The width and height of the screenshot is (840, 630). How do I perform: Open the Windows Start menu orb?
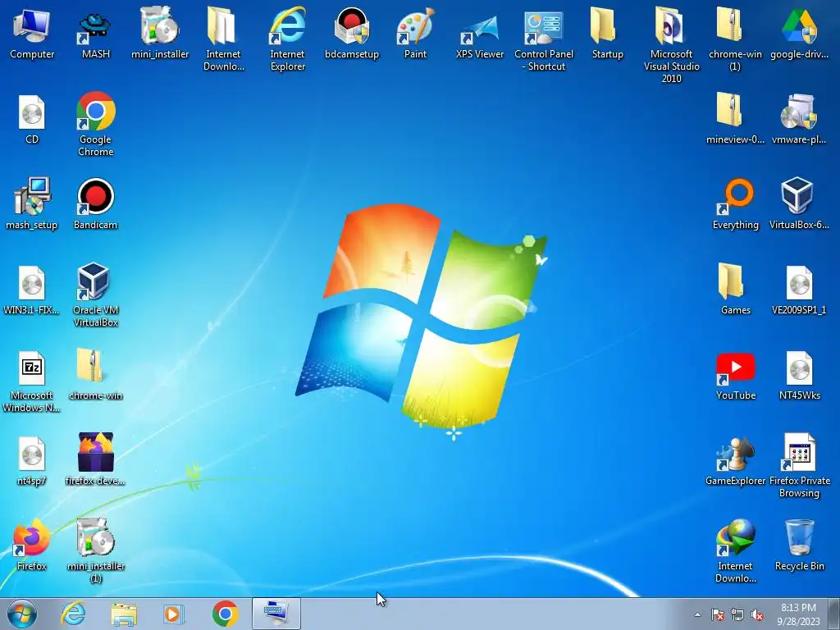point(22,614)
